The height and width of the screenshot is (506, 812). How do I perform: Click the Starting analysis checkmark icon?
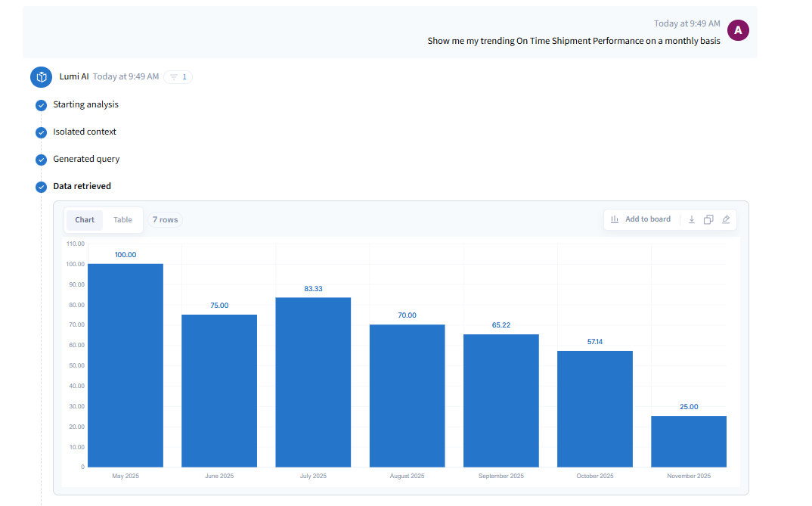[x=42, y=105]
